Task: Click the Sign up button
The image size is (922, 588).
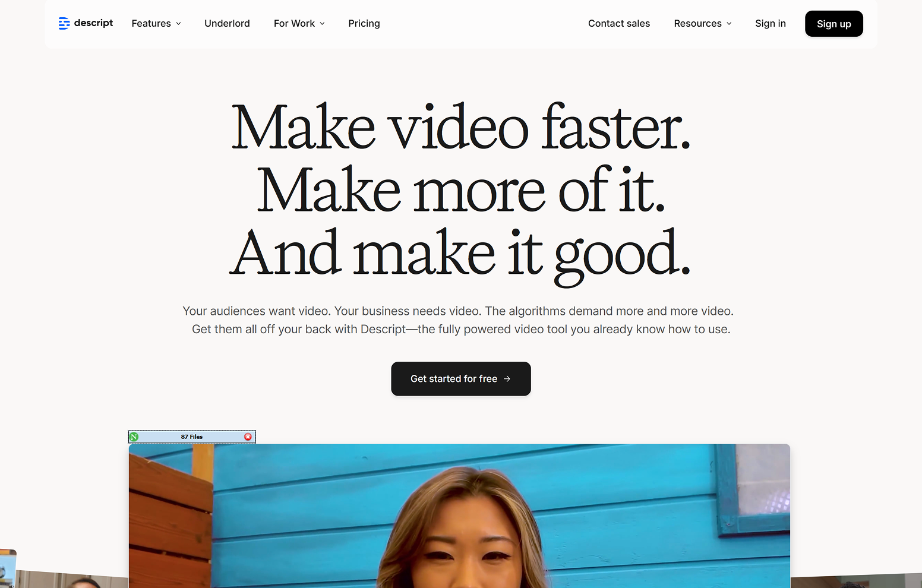Action: point(834,24)
